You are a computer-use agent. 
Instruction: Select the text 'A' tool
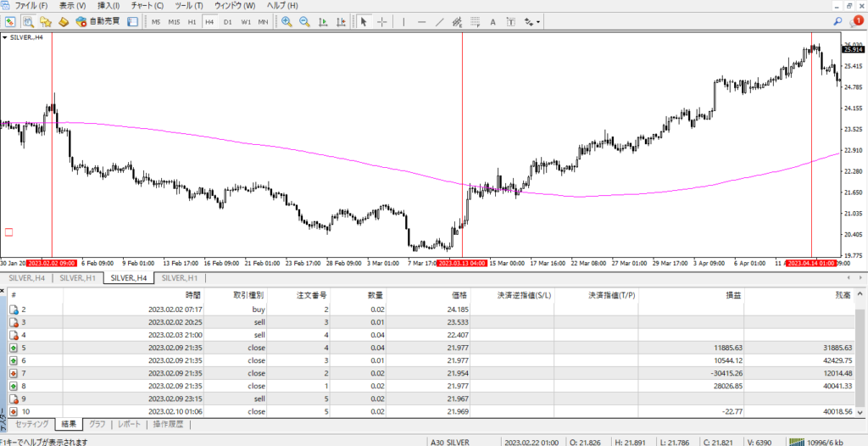[x=492, y=21]
